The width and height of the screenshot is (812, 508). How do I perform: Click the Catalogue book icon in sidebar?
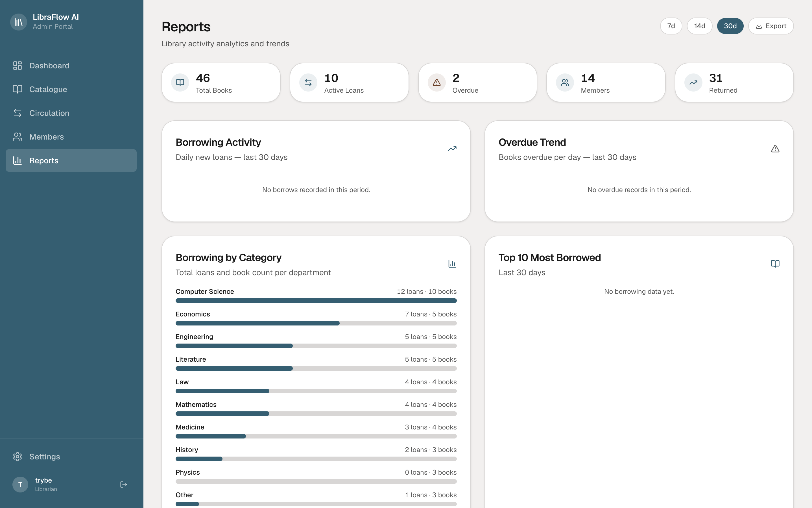(18, 89)
